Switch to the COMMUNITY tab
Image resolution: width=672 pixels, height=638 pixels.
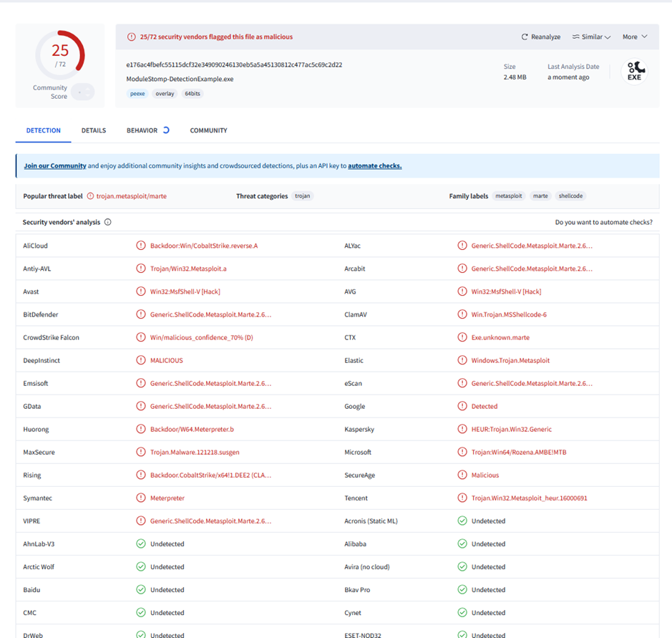pyautogui.click(x=209, y=130)
